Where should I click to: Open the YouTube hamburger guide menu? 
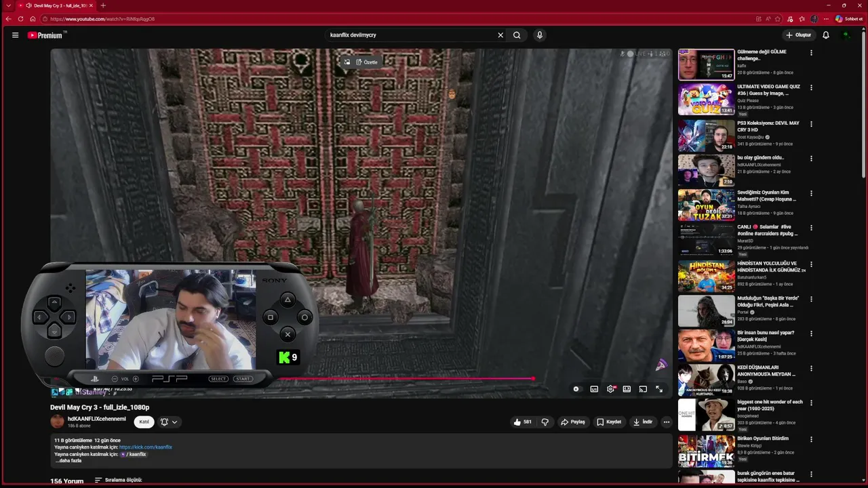[15, 35]
